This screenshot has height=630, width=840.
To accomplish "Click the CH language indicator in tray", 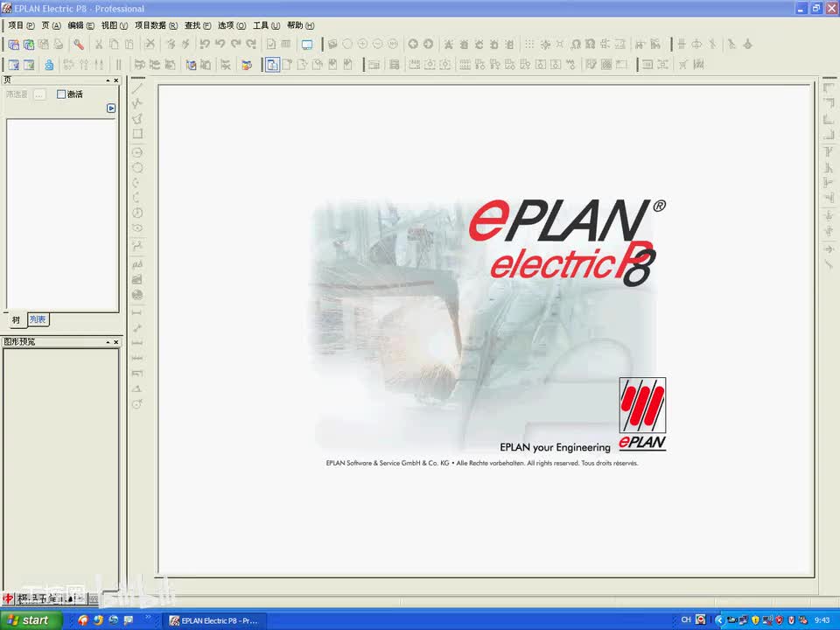I will 686,619.
